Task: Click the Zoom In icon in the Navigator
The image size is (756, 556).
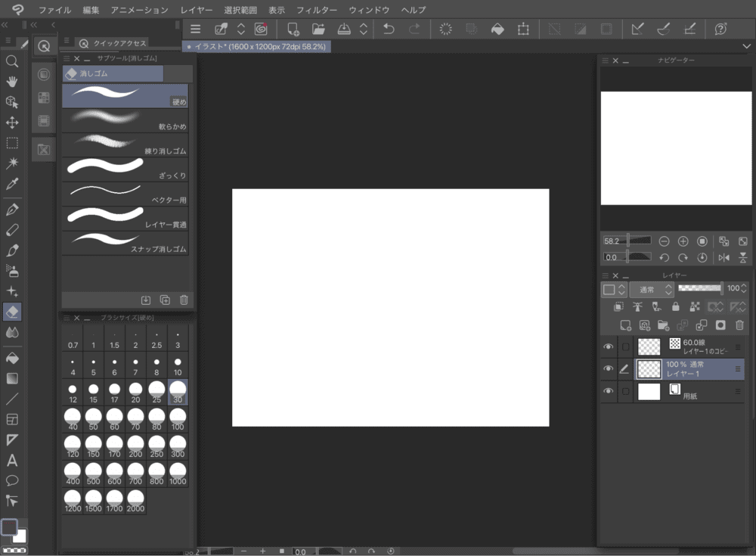Action: 683,241
